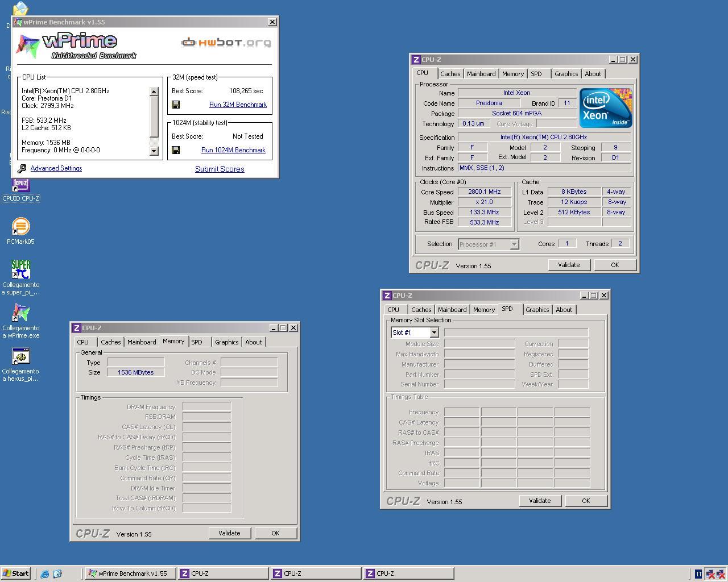728x582 pixels.
Task: Open About tab in the Memory window
Action: pyautogui.click(x=253, y=342)
